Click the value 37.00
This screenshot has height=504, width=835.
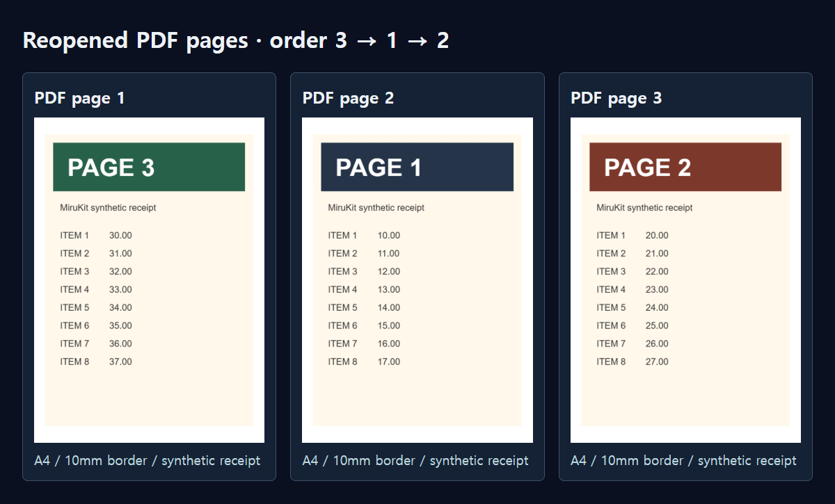tap(120, 362)
